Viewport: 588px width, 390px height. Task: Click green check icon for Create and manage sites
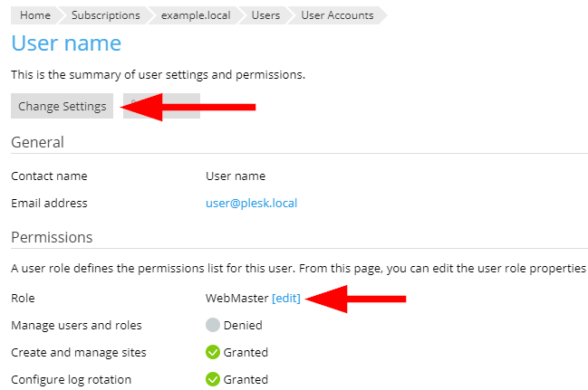[x=213, y=352]
